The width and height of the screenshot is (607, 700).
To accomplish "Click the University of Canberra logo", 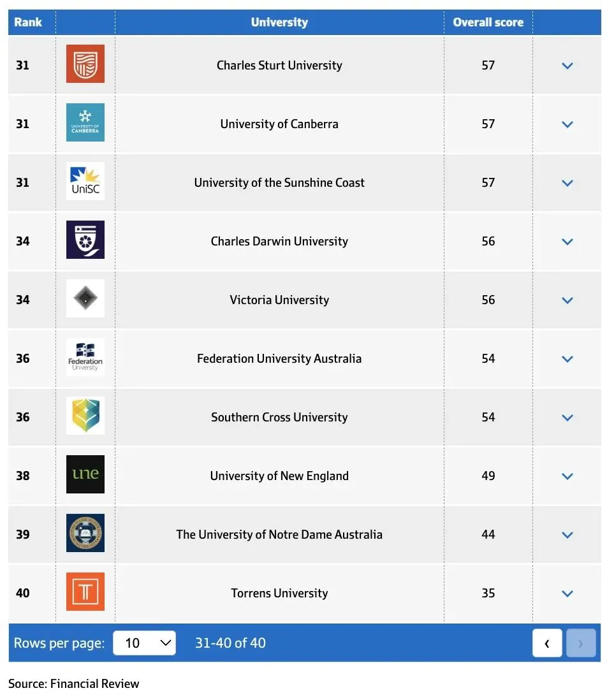I will 85,122.
